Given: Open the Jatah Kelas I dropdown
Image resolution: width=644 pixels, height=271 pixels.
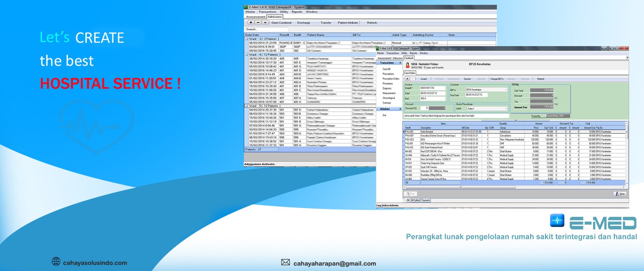Looking at the screenshot, I should pyautogui.click(x=506, y=109).
